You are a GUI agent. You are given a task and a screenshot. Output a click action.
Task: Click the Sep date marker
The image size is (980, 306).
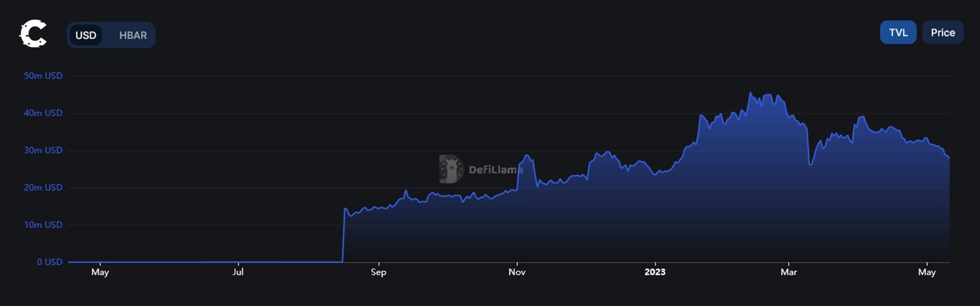point(378,272)
